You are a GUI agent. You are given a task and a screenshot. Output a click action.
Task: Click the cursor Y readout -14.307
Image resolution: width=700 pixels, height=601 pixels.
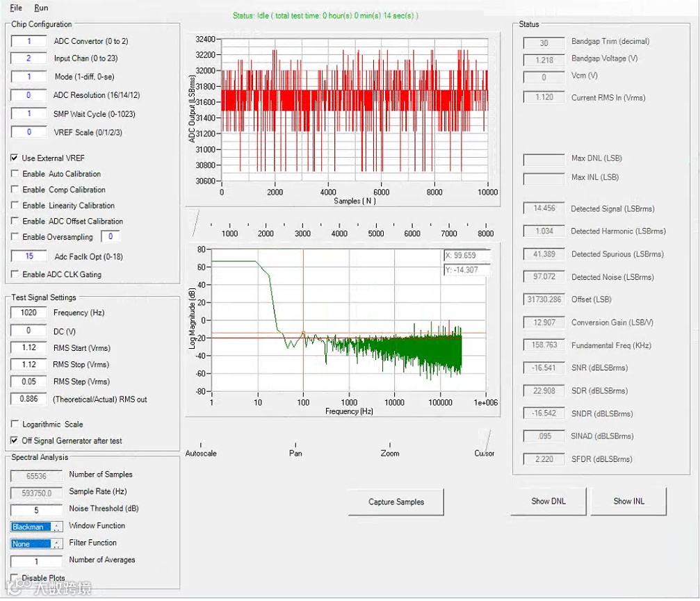[466, 270]
